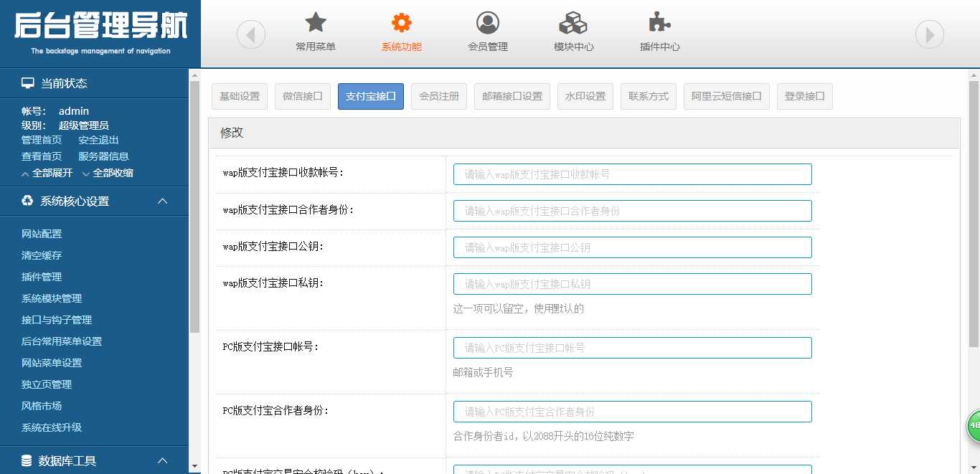The height and width of the screenshot is (474, 980).
Task: Open the 模块中心 cubes icon
Action: [x=574, y=23]
